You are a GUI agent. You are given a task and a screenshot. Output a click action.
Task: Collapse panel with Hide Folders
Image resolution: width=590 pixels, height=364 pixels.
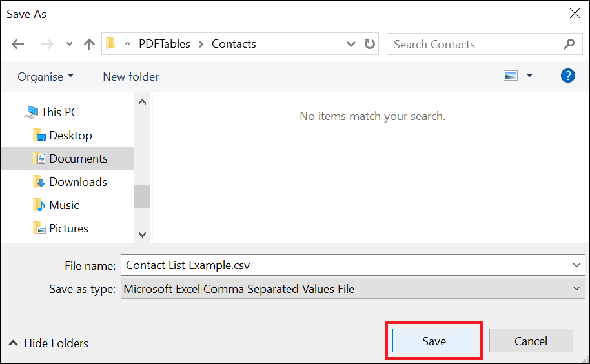point(48,343)
